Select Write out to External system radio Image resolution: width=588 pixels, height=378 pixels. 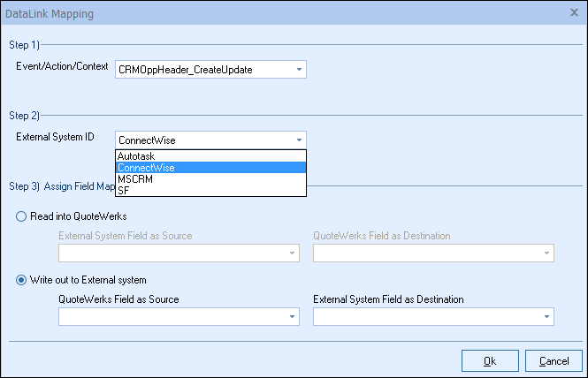click(x=21, y=280)
